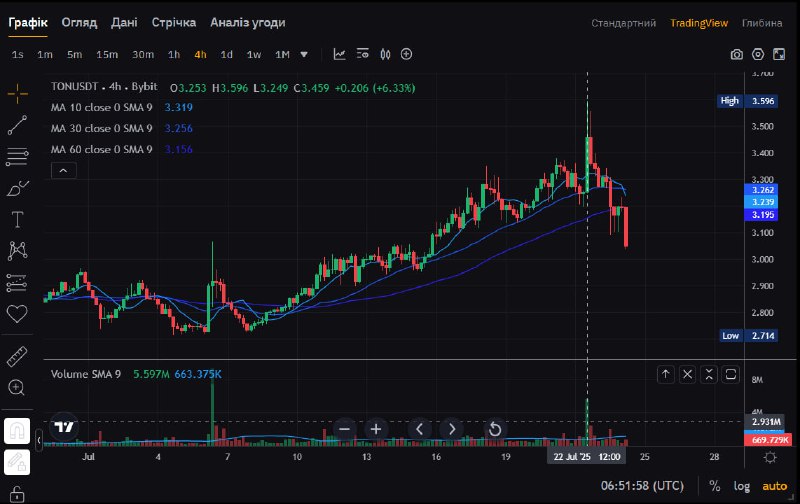Select the trend line drawing tool
This screenshot has height=504, width=800.
point(17,125)
